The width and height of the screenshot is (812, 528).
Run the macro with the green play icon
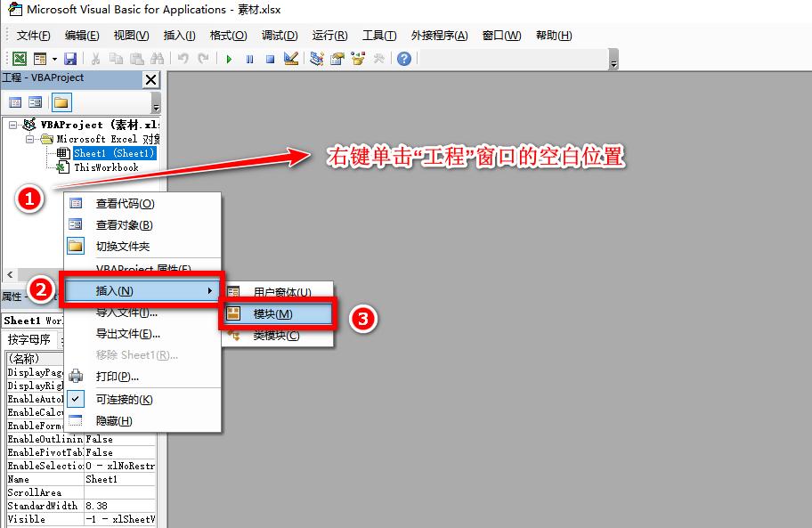point(229,59)
